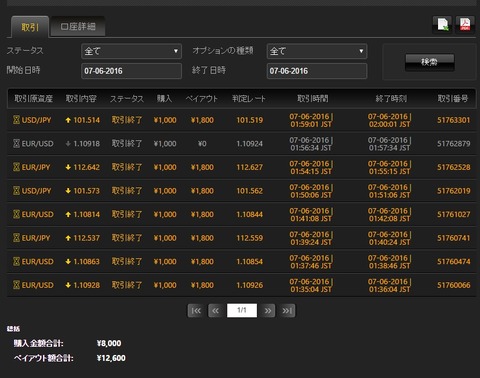
Task: Click hourglass icon of trade 51762528
Action: click(16, 167)
